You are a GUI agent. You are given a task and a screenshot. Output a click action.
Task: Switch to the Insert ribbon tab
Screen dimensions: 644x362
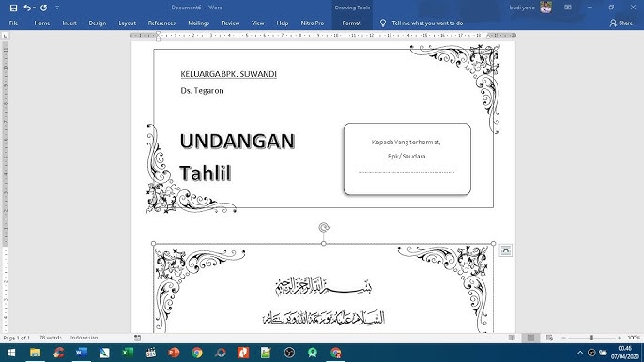pyautogui.click(x=69, y=23)
